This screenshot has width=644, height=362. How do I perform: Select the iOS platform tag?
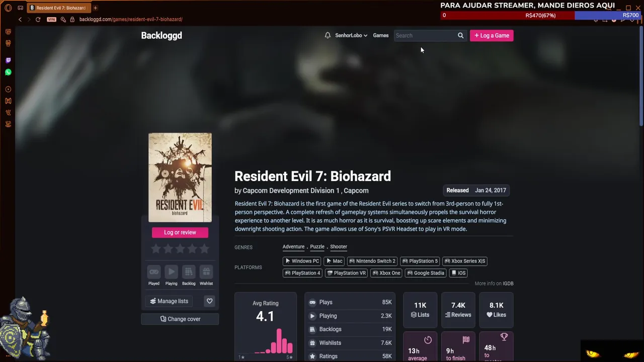point(458,273)
